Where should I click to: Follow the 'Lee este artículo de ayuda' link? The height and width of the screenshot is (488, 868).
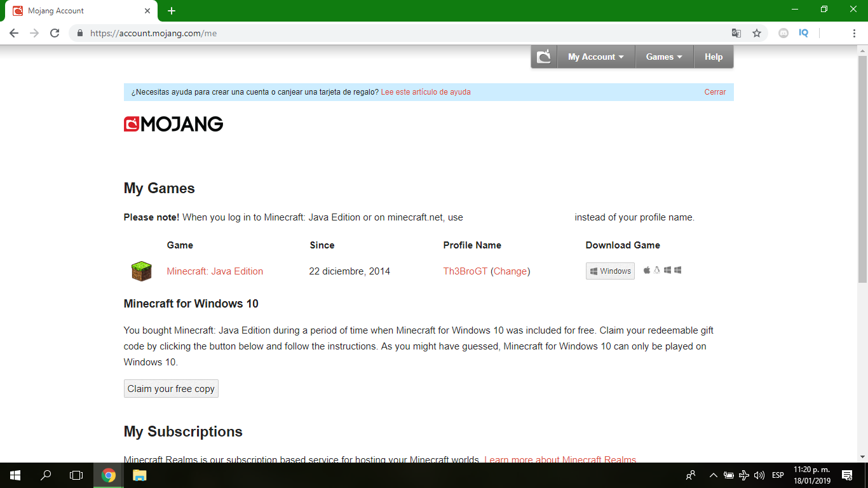click(426, 92)
